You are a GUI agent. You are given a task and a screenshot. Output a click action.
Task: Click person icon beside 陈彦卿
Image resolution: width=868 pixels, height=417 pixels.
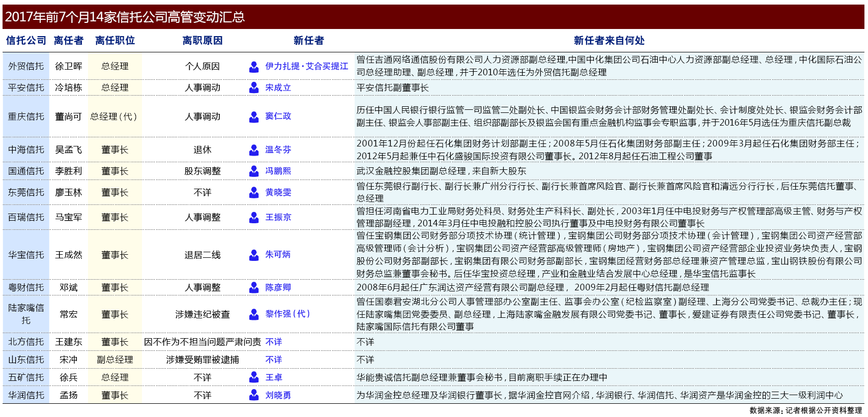click(x=254, y=287)
